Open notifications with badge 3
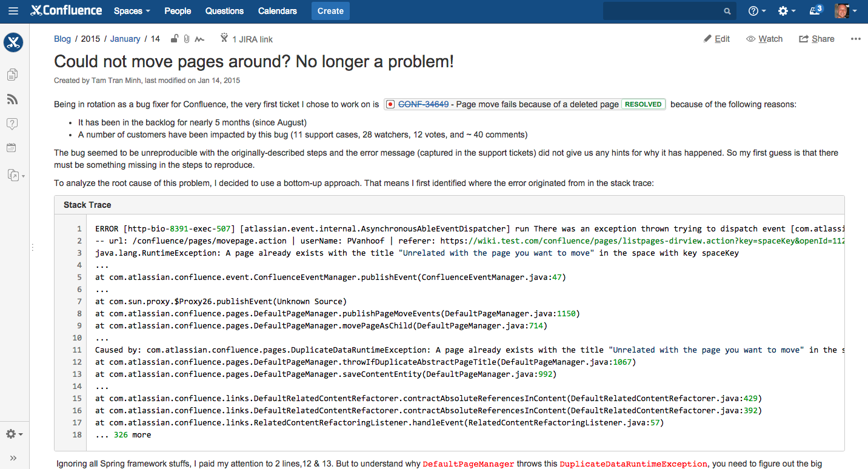The image size is (868, 469). 816,10
